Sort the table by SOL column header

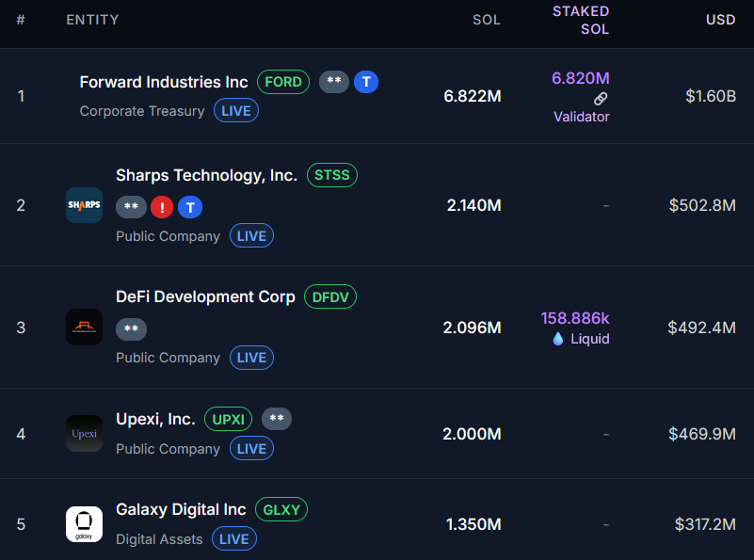click(487, 20)
